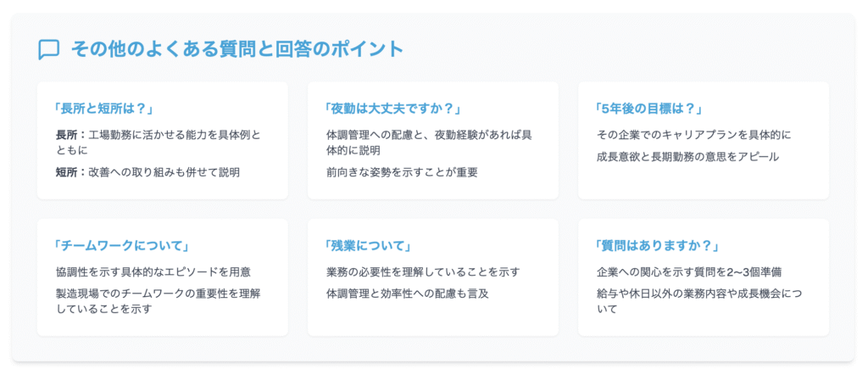Click the line 協調性を示す具体的なエピソードを用意
The width and height of the screenshot is (868, 375).
[x=153, y=272]
